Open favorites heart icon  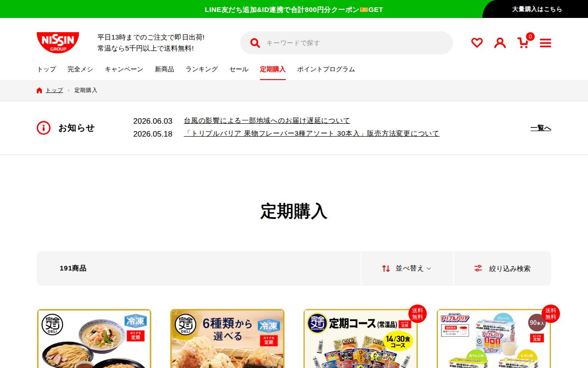point(477,43)
